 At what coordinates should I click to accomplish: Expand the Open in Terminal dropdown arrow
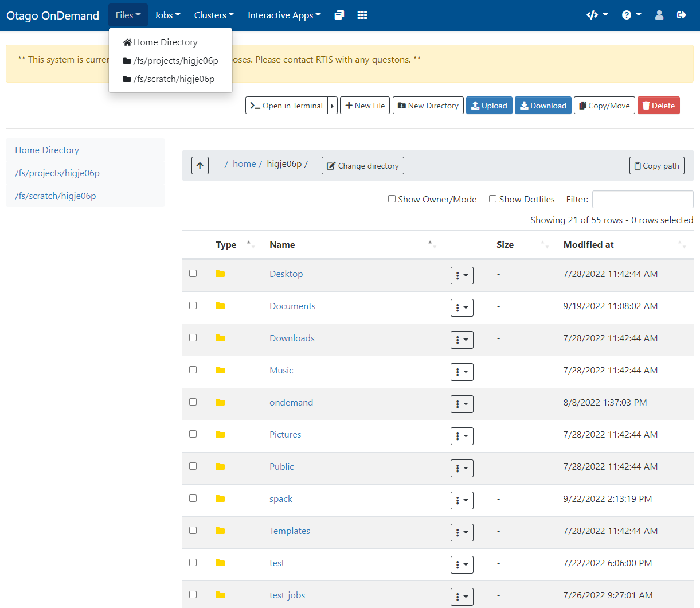click(x=333, y=105)
